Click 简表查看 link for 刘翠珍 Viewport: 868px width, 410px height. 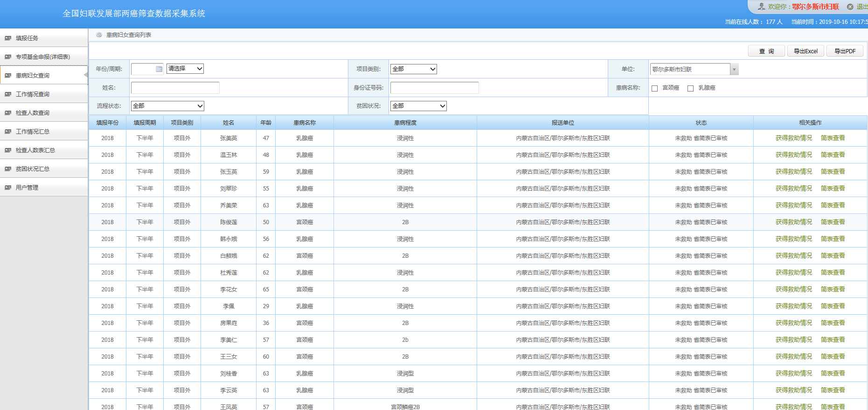point(833,189)
